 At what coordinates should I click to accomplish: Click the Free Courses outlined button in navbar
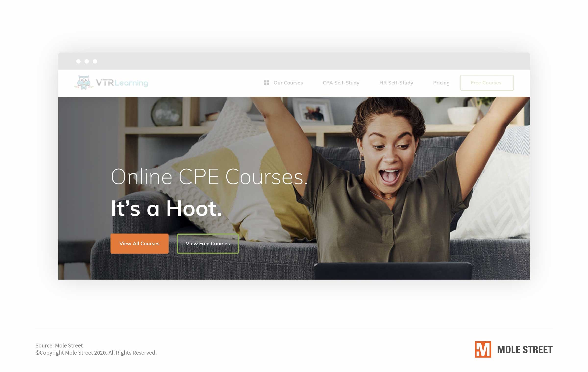[486, 82]
